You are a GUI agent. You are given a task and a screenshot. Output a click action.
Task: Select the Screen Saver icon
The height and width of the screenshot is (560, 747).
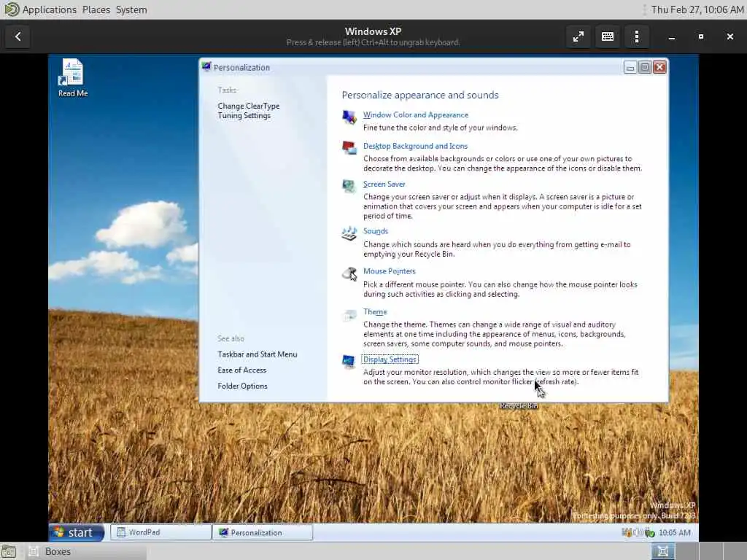click(x=349, y=186)
